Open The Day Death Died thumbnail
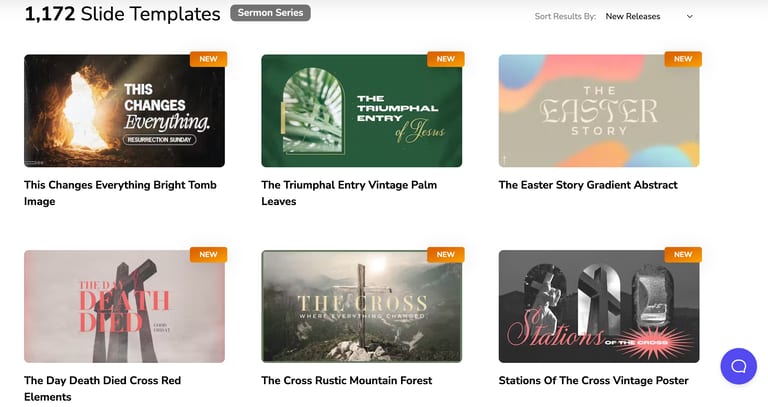This screenshot has height=407, width=768. 124,307
